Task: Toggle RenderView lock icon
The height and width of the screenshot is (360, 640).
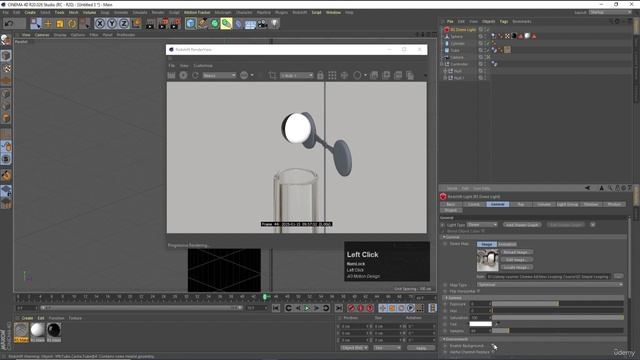Action: point(320,76)
